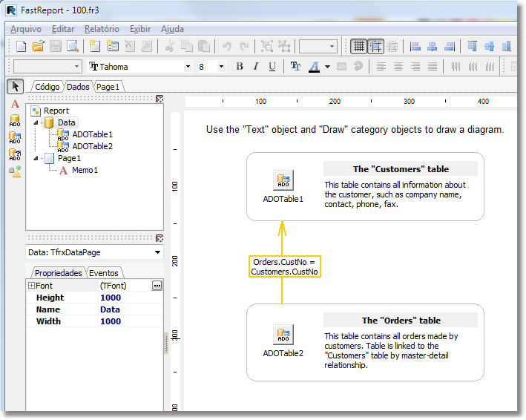
Task: Insert an ADO Database component
Action: point(15,121)
